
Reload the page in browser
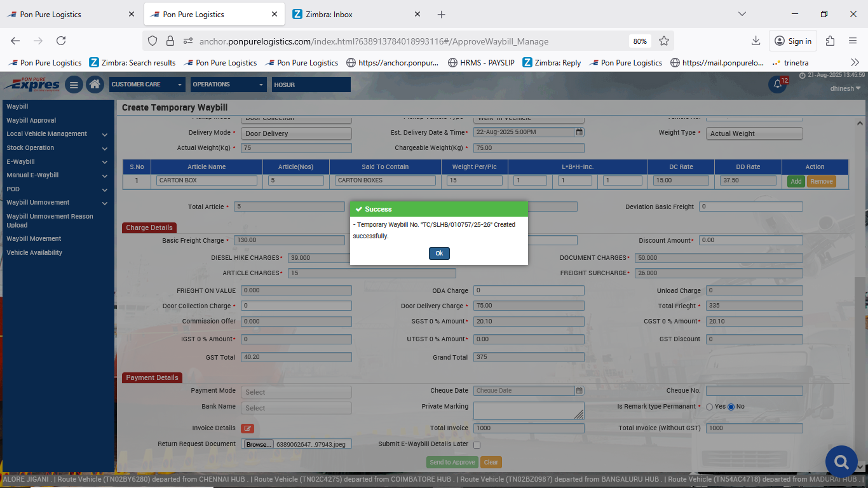tap(61, 41)
